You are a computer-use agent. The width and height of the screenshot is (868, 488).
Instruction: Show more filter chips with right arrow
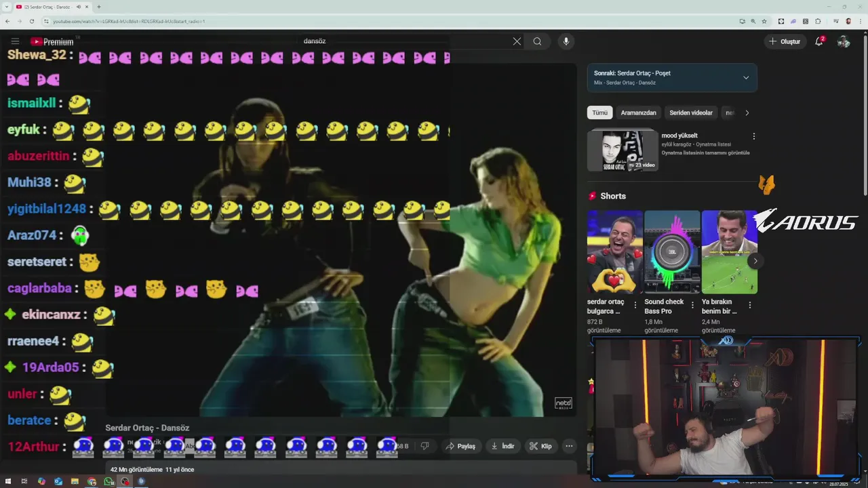747,113
